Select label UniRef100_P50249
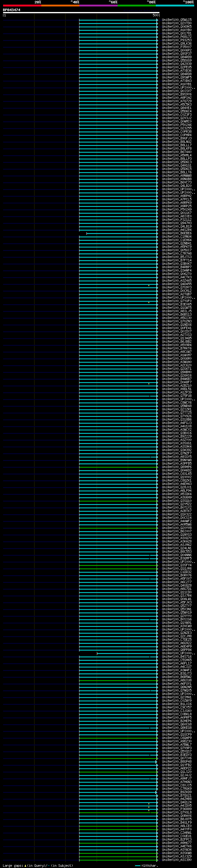Viewport: 197px width, 868px height. (x=177, y=210)
